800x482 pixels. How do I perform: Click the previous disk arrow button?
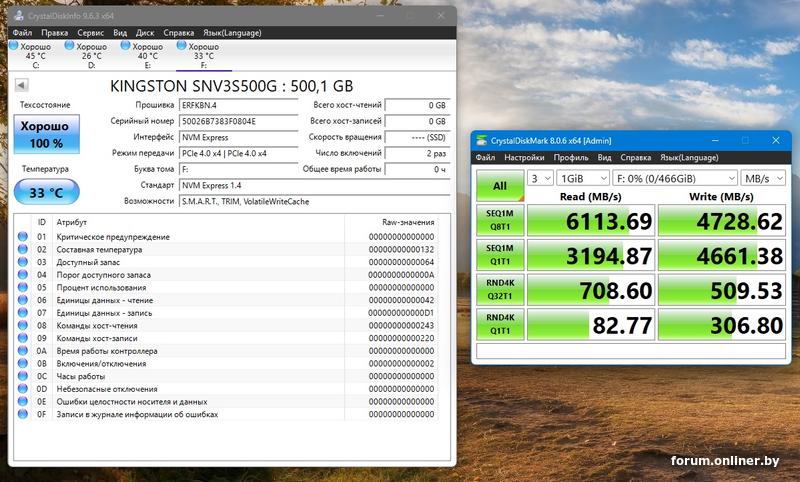tap(21, 85)
